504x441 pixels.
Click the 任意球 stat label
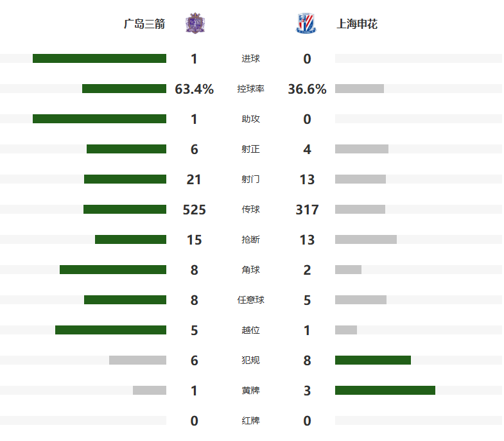pos(250,300)
